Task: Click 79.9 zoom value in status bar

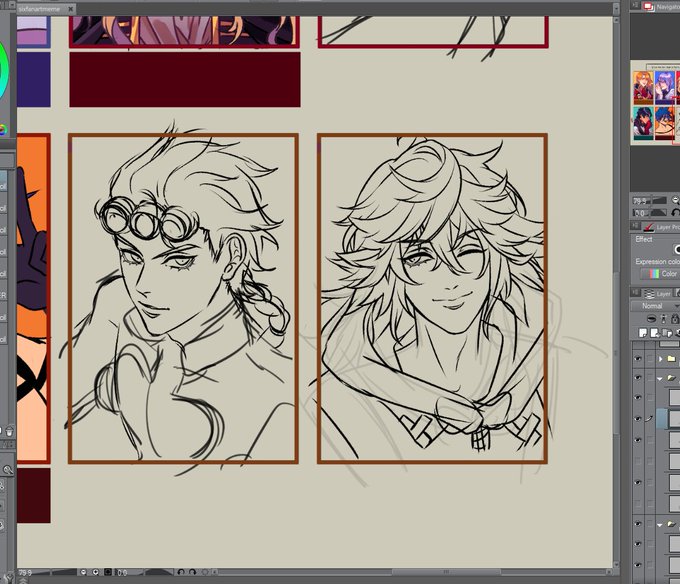Action: click(26, 573)
